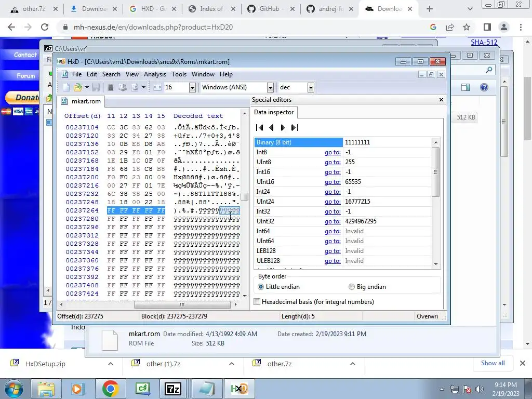Jump to first byte in Data inspector
Screen dimensions: 532x399
tap(260, 128)
